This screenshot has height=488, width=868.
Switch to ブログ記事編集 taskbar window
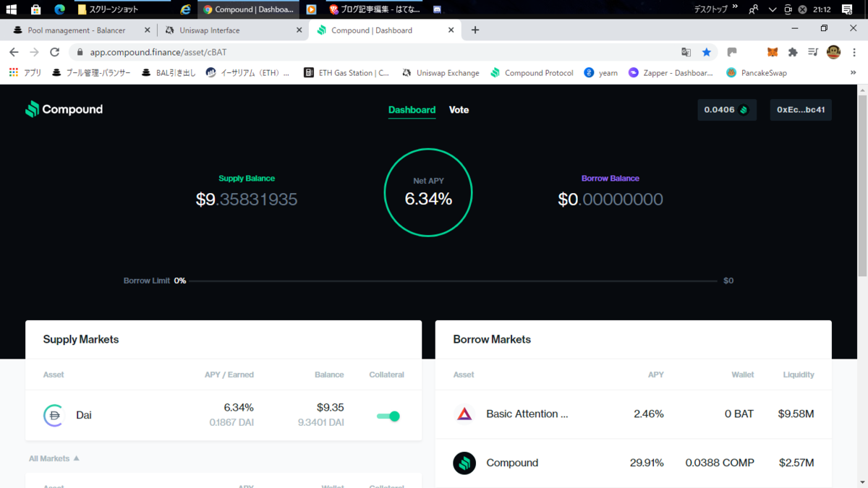(x=375, y=9)
